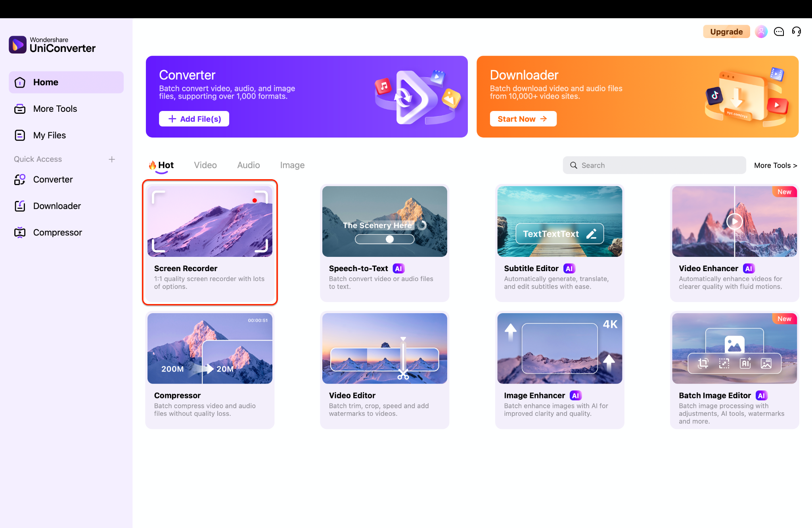The width and height of the screenshot is (812, 528).
Task: Click inside the Search field
Action: click(654, 165)
